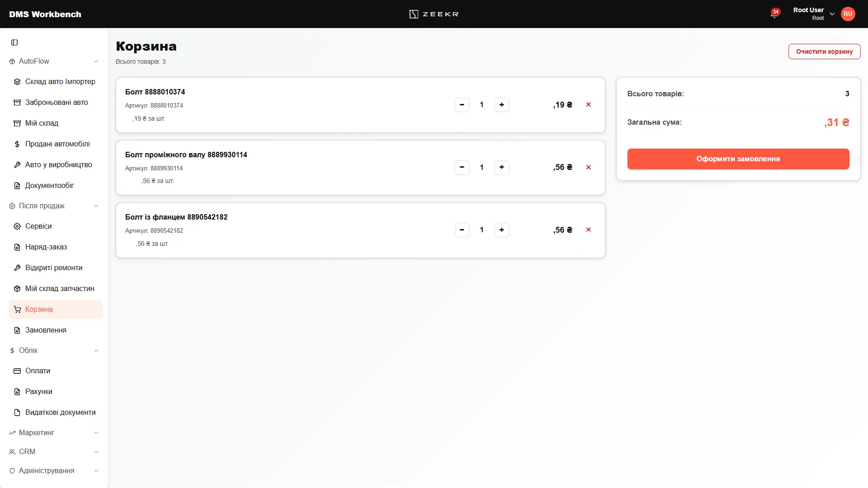The image size is (868, 488).
Task: Remove Болт 8888010374 with the red X
Action: tap(588, 104)
